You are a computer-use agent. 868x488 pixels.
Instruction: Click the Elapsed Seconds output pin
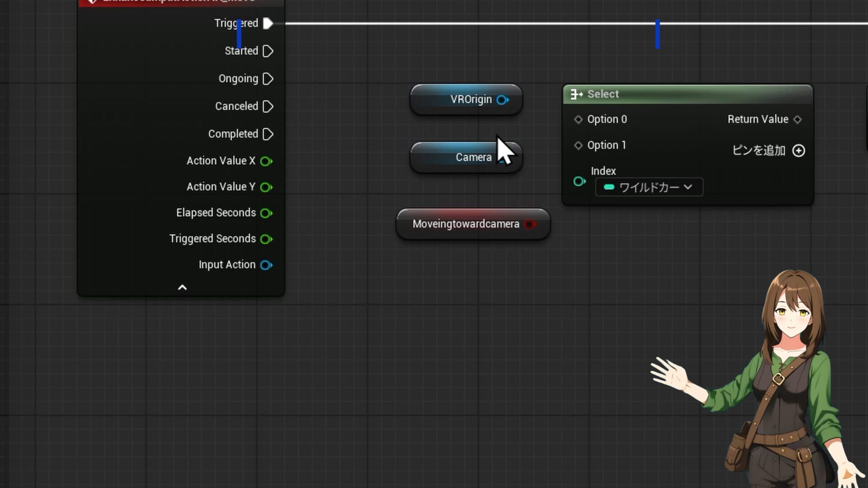click(x=266, y=213)
